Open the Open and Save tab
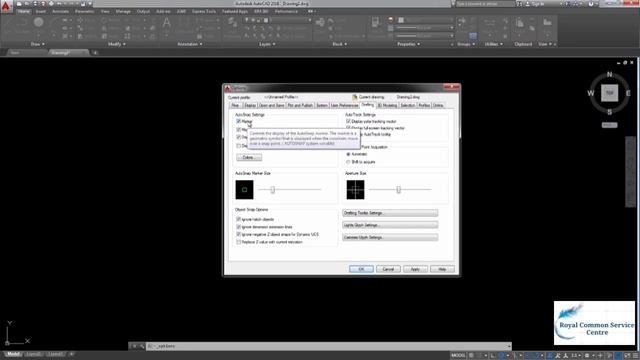 (271, 105)
